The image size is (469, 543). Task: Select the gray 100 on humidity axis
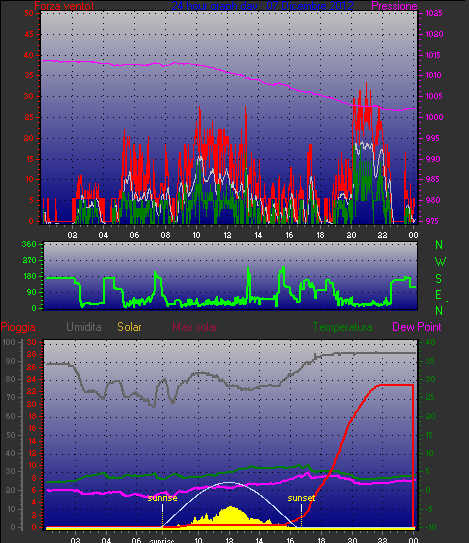click(x=9, y=342)
